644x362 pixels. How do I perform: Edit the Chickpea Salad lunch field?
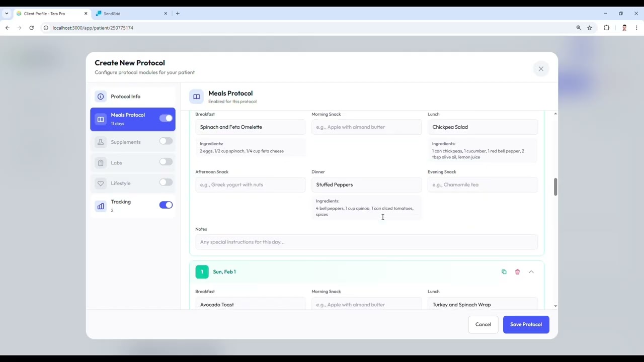pyautogui.click(x=482, y=127)
